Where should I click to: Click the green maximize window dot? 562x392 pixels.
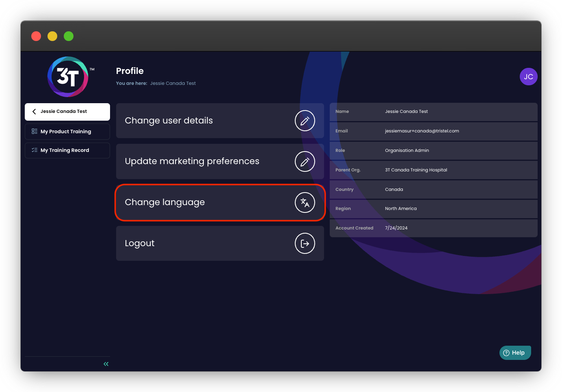(69, 36)
